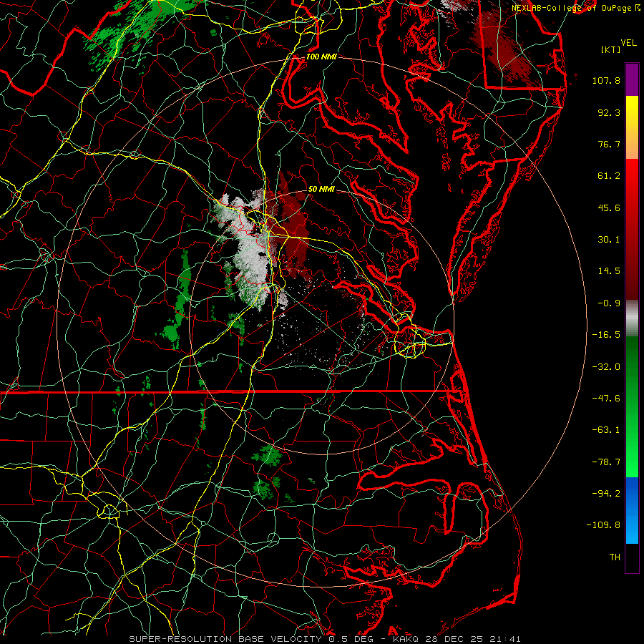The width and height of the screenshot is (644, 644).
Task: Select the -78.7 legend value
Action: [606, 462]
